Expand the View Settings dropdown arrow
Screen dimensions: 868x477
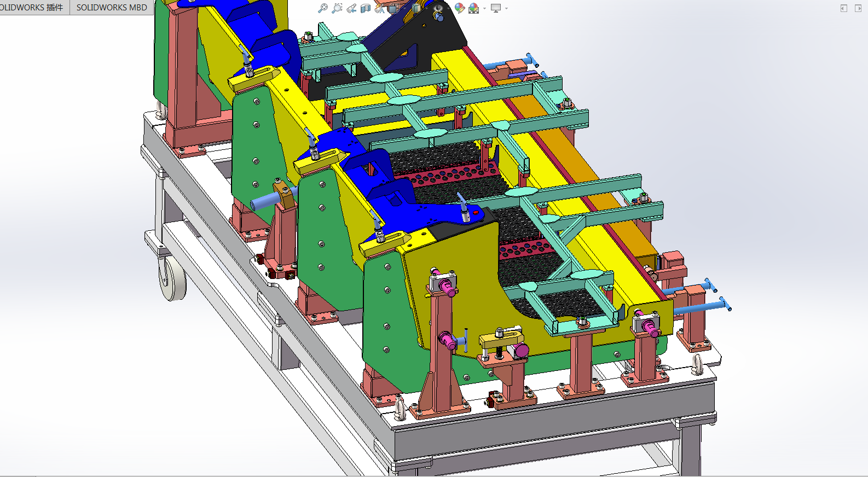click(x=506, y=8)
